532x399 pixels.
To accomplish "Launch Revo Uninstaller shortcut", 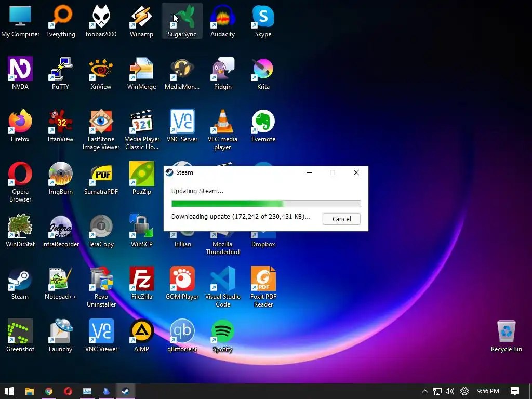I will point(101,287).
